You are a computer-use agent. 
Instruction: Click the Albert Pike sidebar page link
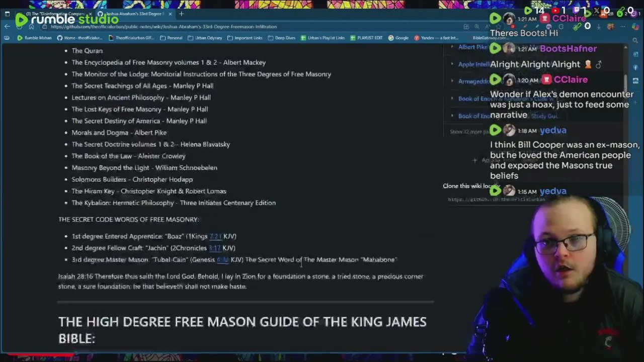point(473,47)
